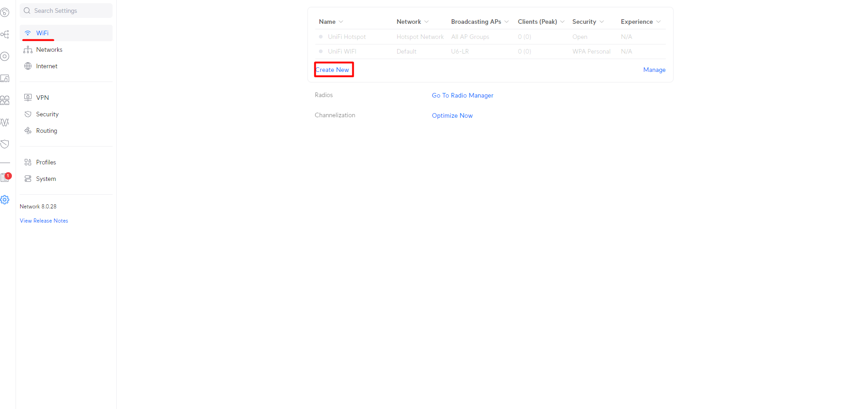
Task: Open the dashboard icon at top of rail
Action: [5, 12]
